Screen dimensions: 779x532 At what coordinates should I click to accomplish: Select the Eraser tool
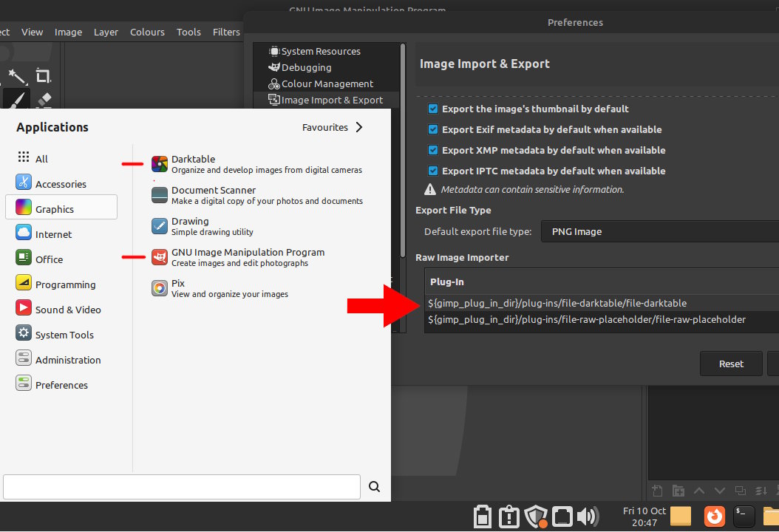(43, 100)
